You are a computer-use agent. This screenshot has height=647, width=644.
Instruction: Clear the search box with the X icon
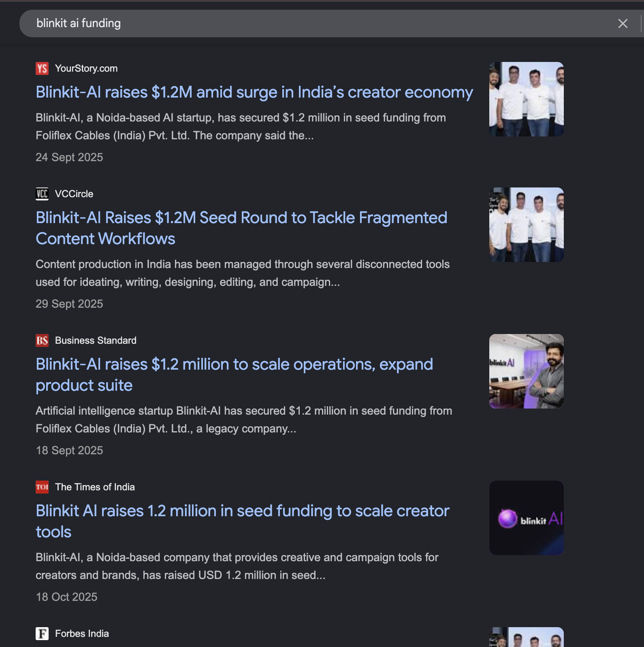[623, 23]
